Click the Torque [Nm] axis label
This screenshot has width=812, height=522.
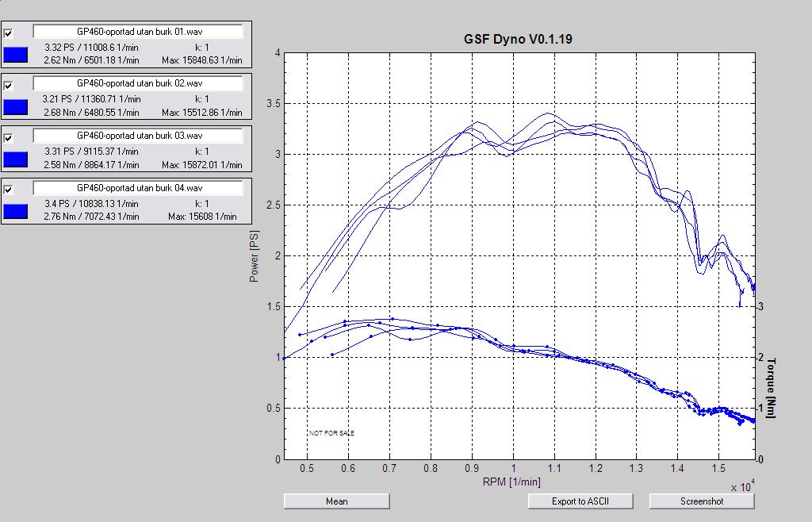coord(770,387)
